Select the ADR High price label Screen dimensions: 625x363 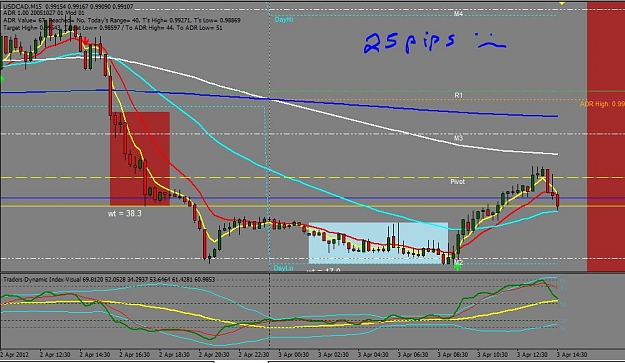click(x=602, y=104)
